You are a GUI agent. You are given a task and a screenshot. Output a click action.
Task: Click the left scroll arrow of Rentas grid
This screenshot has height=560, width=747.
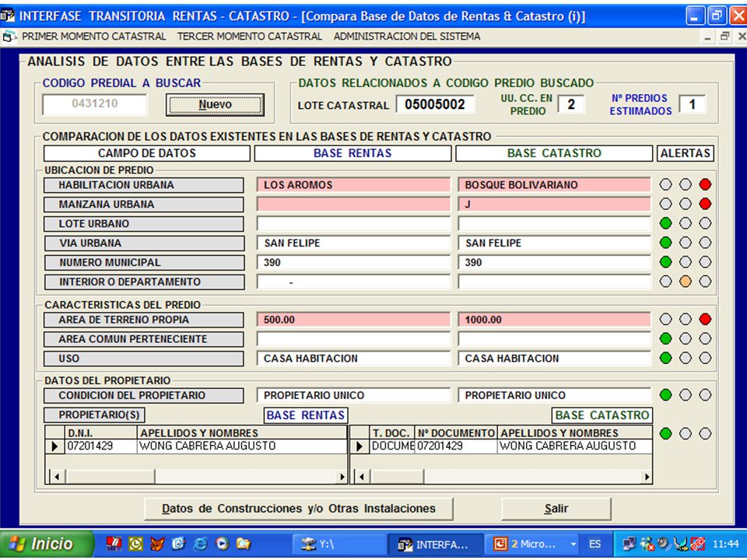57,477
